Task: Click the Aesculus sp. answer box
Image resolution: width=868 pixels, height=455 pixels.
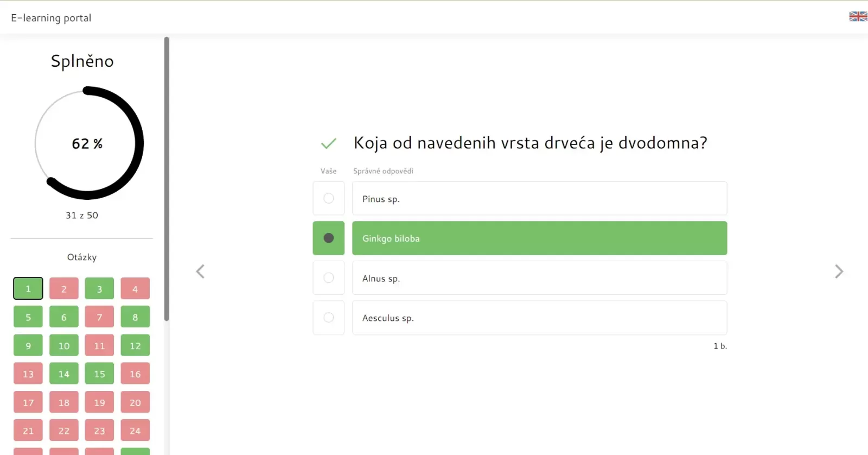Action: (x=539, y=318)
